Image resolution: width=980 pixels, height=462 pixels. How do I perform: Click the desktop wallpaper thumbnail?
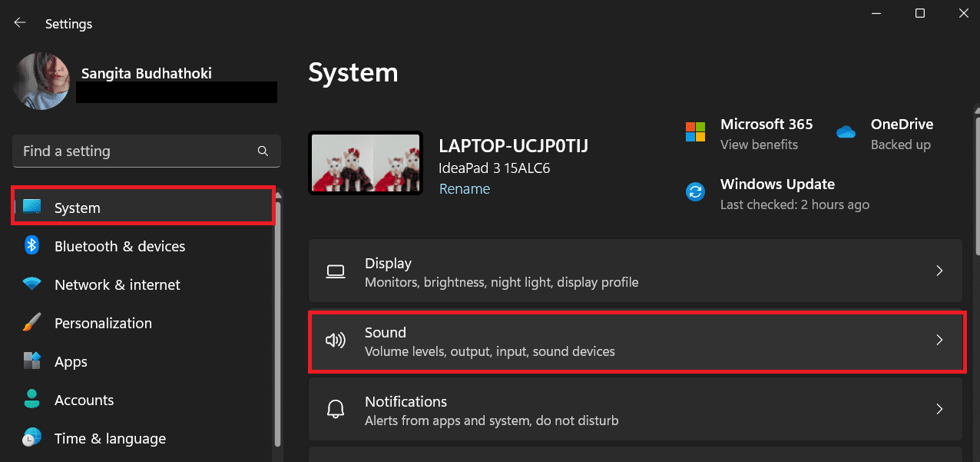click(x=365, y=163)
